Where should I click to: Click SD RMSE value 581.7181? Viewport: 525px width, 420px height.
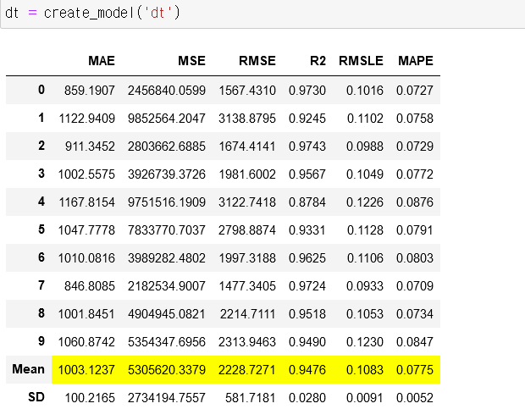[250, 398]
